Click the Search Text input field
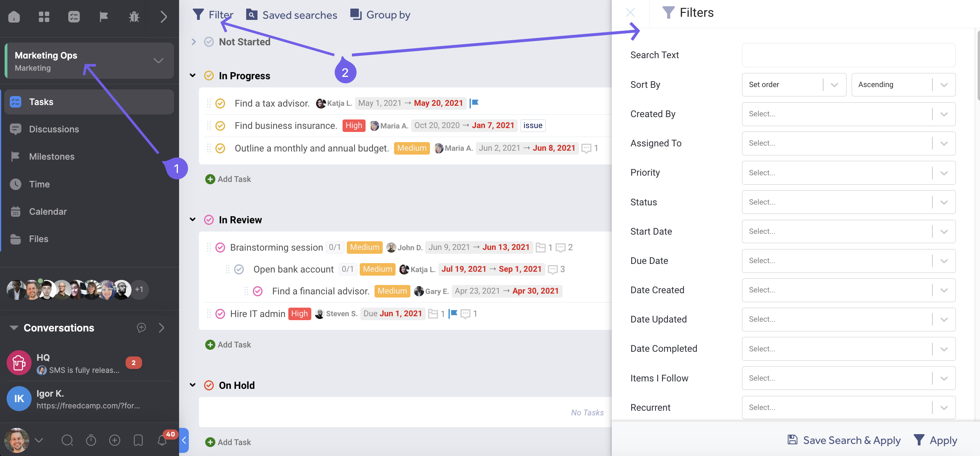Image resolution: width=980 pixels, height=456 pixels. click(848, 55)
